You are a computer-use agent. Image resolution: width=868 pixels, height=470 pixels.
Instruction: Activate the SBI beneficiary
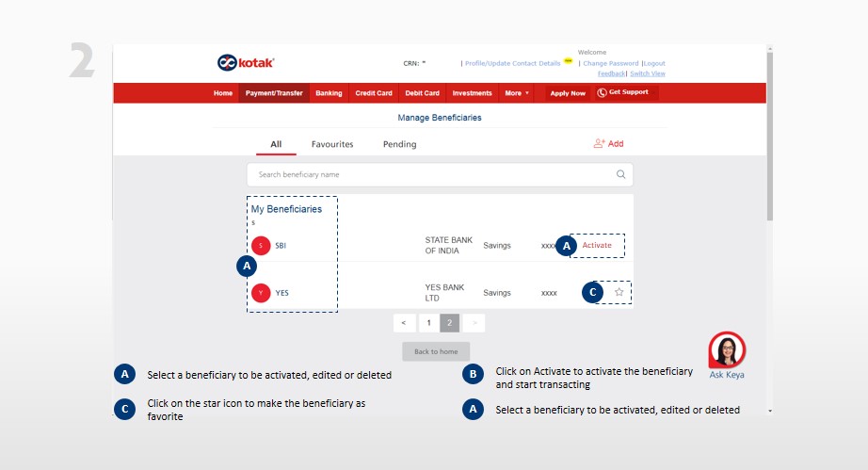point(597,245)
